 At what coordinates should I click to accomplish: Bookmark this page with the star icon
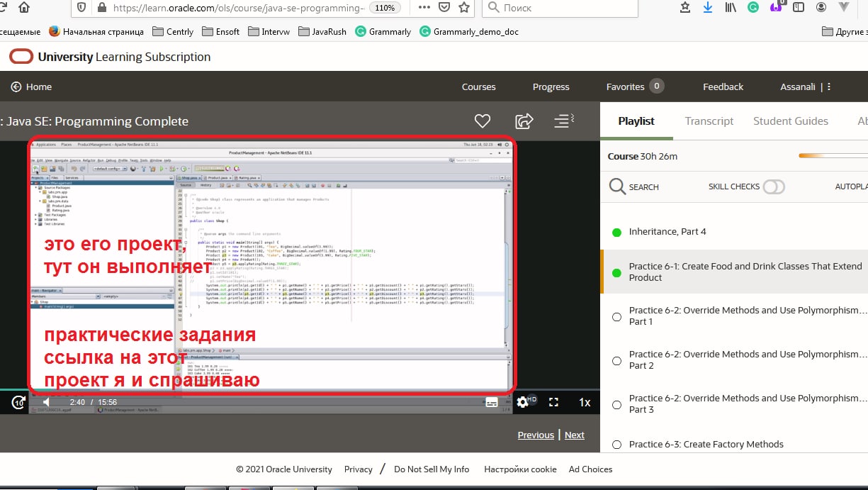[x=464, y=8]
